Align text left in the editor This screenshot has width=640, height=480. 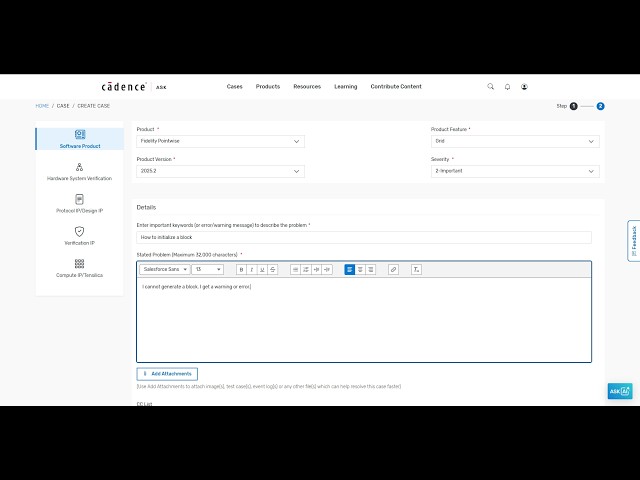point(349,269)
